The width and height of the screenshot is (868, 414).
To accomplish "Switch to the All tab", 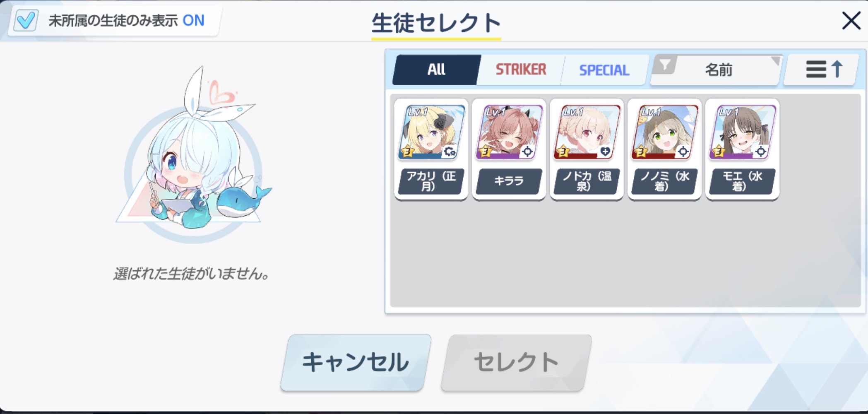I will (436, 70).
